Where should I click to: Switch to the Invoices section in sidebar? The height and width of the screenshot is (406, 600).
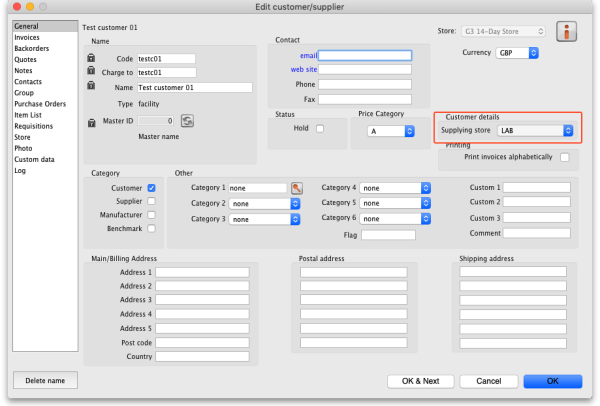click(x=27, y=37)
